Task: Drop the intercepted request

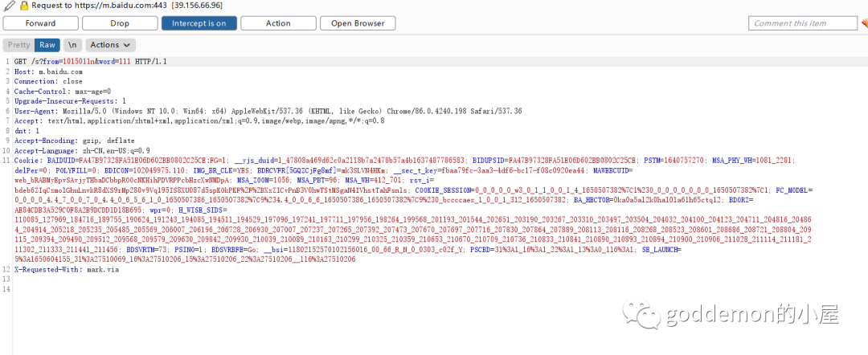Action: (120, 23)
